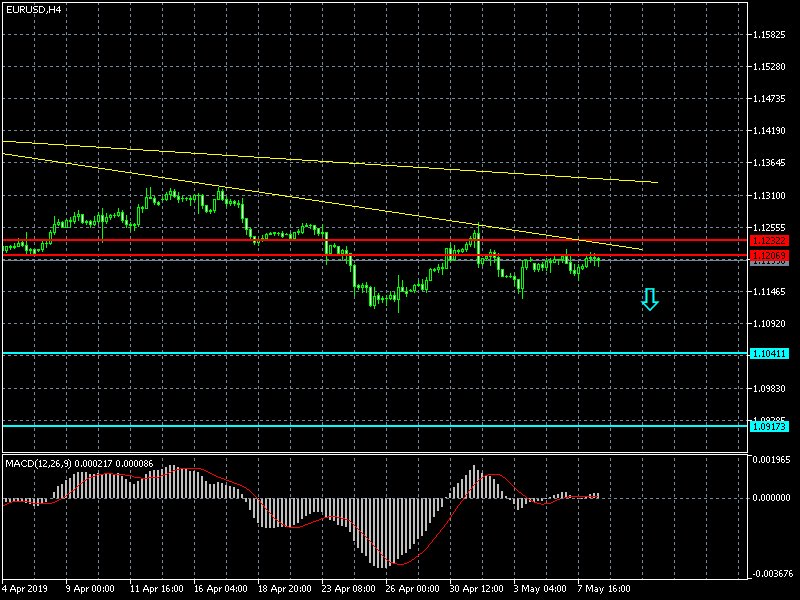Click the MACD 0.001965 scale value
This screenshot has width=800, height=600.
pyautogui.click(x=771, y=460)
